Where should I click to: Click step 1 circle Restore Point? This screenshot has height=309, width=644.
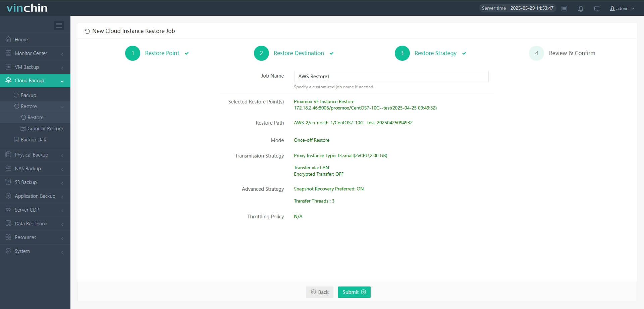tap(132, 53)
